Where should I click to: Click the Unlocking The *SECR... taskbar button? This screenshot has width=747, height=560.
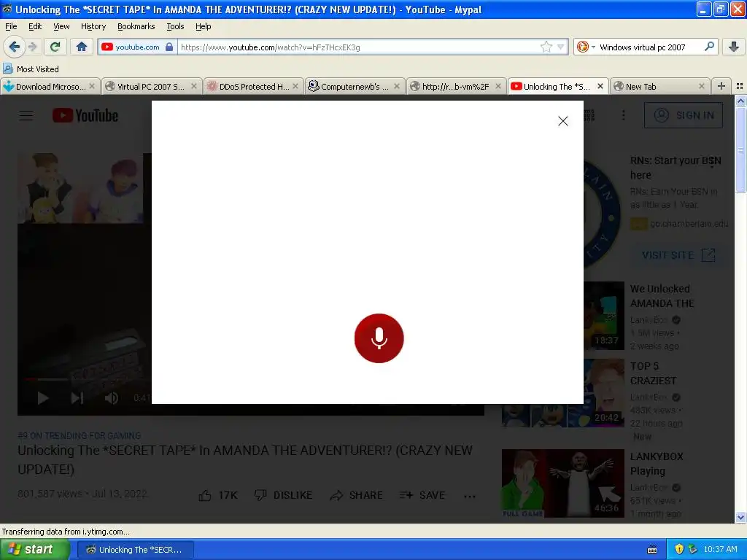[135, 550]
